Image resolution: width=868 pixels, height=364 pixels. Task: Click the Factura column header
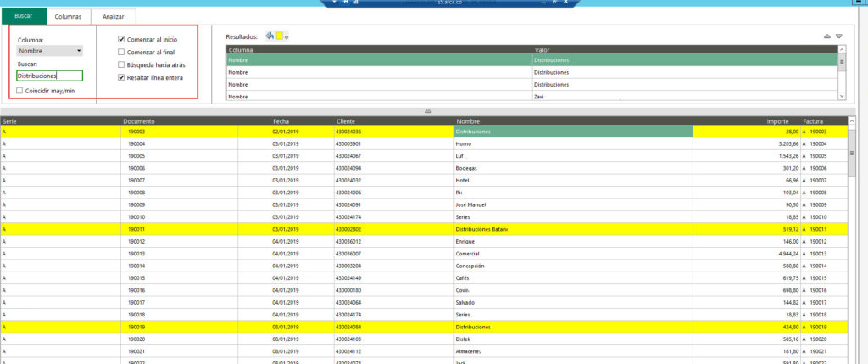pyautogui.click(x=824, y=120)
